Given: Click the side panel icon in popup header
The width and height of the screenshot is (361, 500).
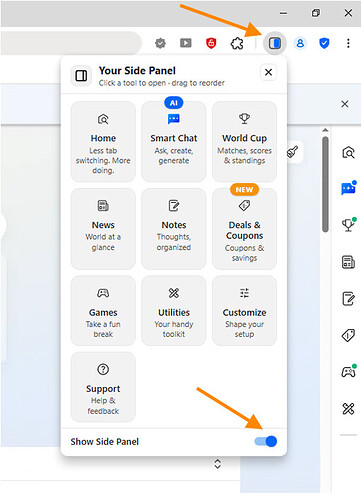Looking at the screenshot, I should pos(81,76).
